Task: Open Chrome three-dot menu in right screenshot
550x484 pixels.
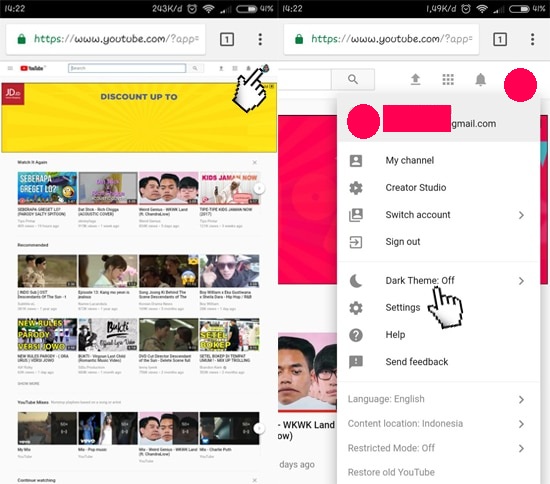Action: tap(532, 39)
